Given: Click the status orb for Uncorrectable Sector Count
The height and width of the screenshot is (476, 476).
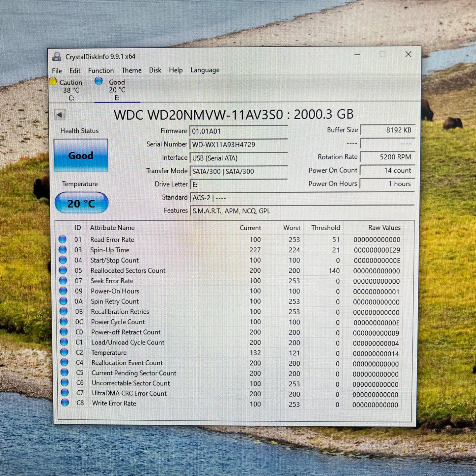Looking at the screenshot, I should pos(65,383).
